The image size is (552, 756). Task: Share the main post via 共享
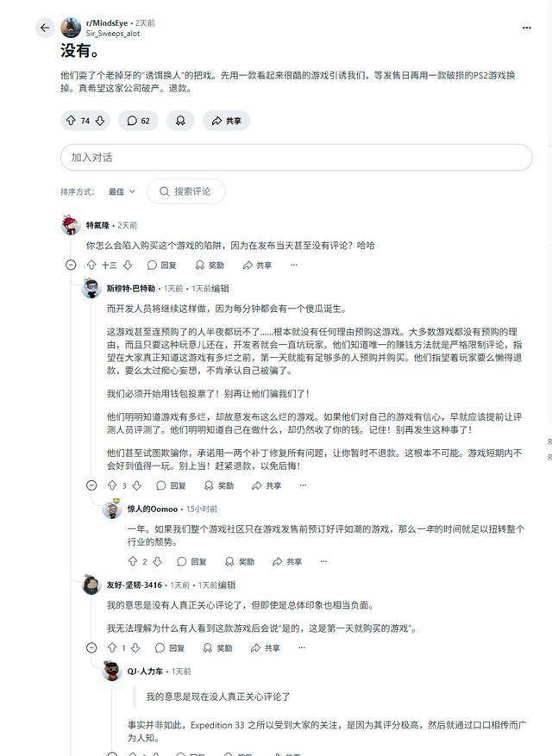pos(226,121)
